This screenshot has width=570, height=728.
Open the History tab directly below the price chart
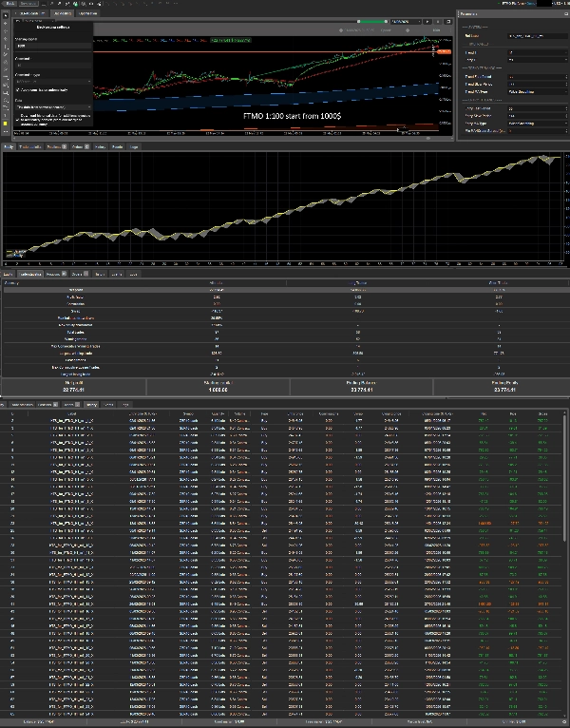click(100, 146)
